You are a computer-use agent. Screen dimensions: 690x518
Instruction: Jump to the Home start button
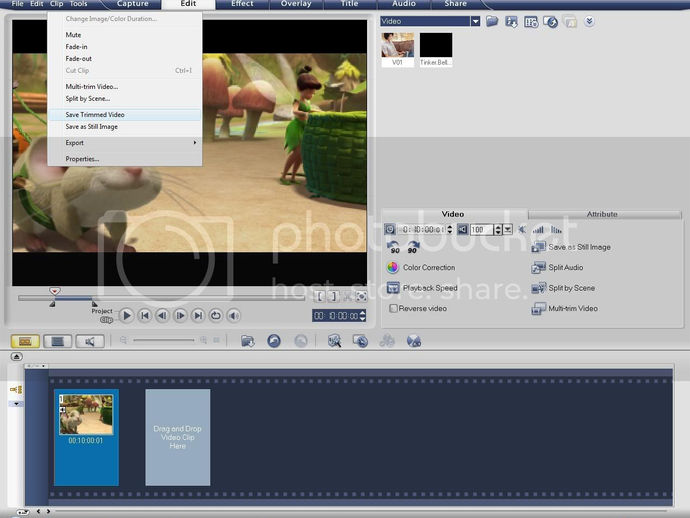point(144,316)
